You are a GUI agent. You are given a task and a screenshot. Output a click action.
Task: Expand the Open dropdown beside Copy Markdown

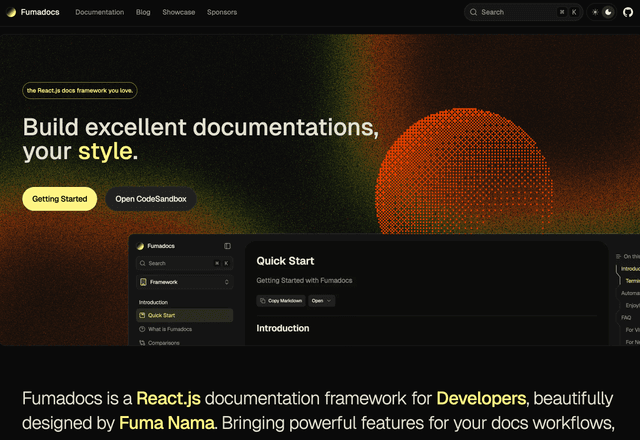[x=321, y=300]
